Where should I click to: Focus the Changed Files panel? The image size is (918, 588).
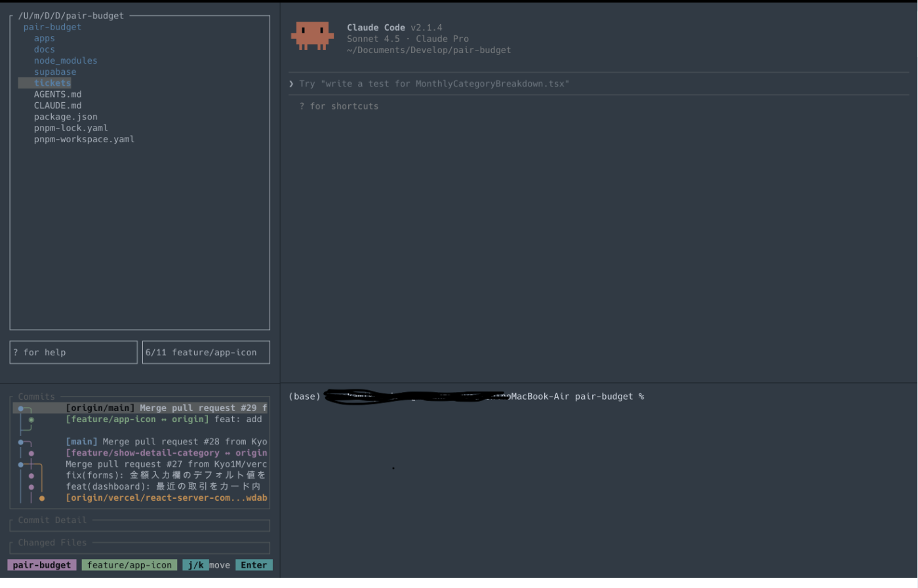coord(140,547)
